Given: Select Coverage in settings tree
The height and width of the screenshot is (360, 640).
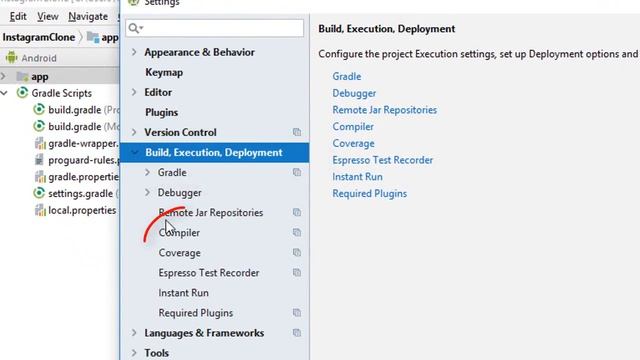Looking at the screenshot, I should [180, 253].
